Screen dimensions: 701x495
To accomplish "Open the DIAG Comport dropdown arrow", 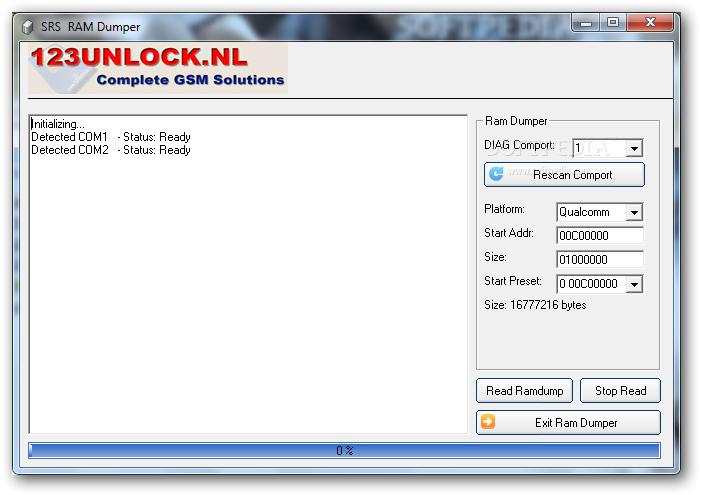I will tap(634, 148).
